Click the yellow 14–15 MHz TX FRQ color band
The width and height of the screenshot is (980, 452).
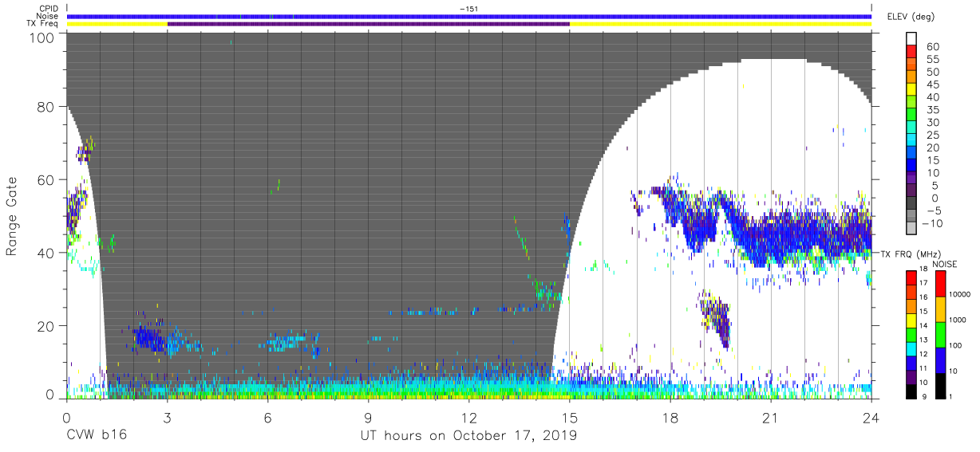pos(911,320)
